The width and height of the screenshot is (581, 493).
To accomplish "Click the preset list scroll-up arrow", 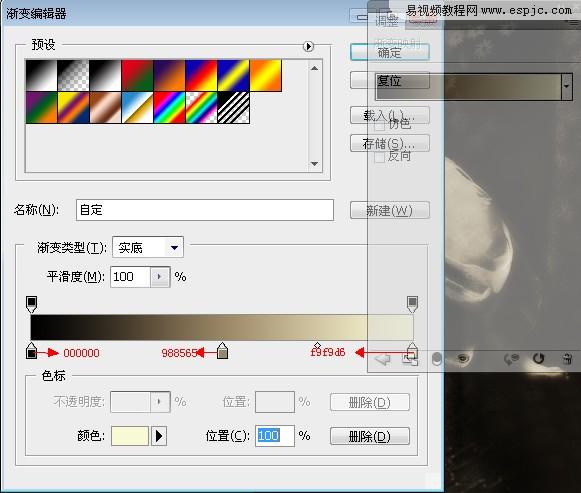I will (314, 68).
